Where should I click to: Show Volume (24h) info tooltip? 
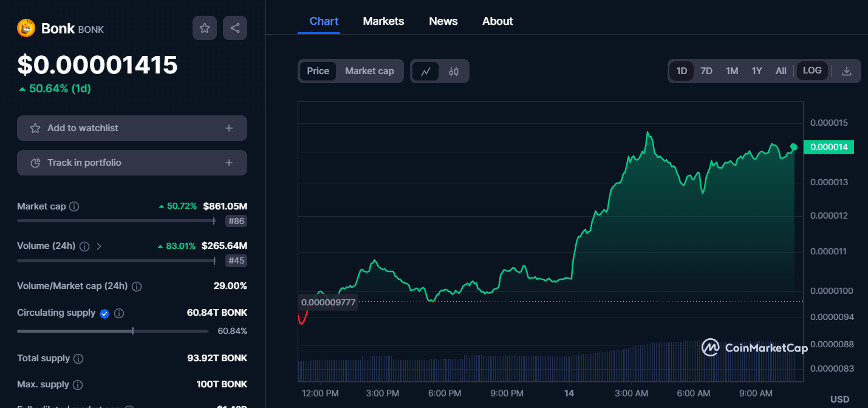84,246
